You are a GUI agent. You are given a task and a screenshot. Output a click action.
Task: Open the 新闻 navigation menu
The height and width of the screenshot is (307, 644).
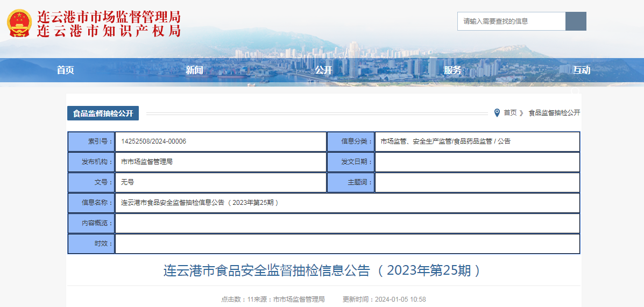pyautogui.click(x=194, y=70)
